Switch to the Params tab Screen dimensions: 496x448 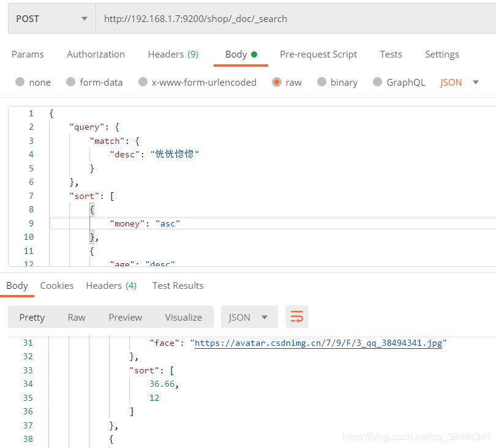(28, 54)
